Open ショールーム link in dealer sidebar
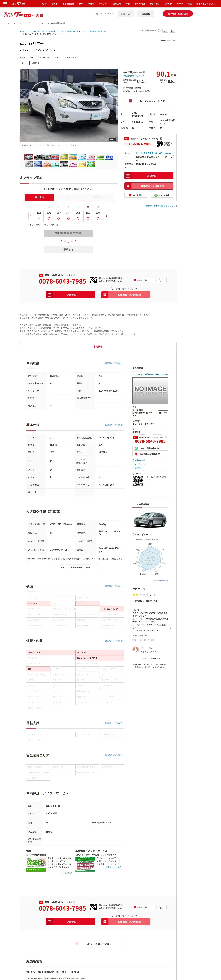The width and height of the screenshot is (221, 980). [139, 464]
